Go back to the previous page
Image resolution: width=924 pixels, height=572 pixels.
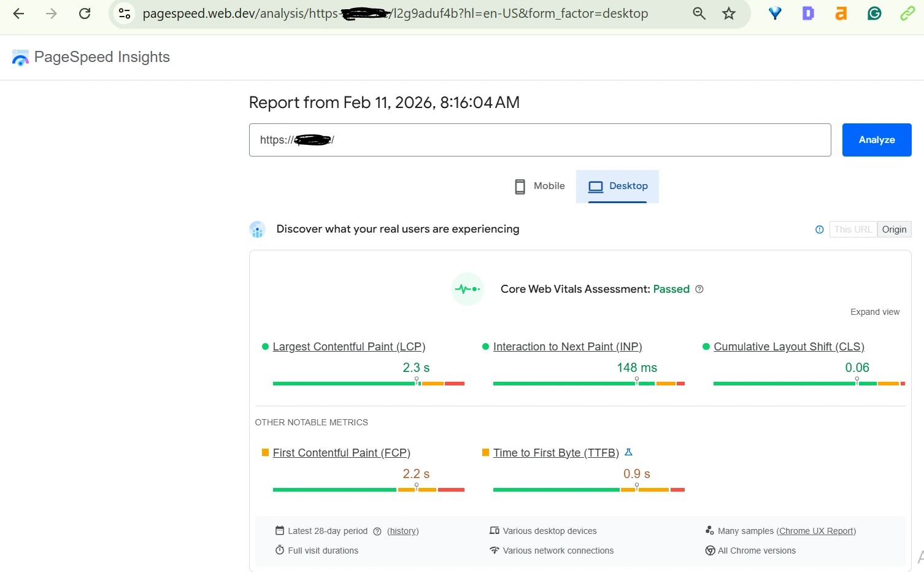click(18, 14)
